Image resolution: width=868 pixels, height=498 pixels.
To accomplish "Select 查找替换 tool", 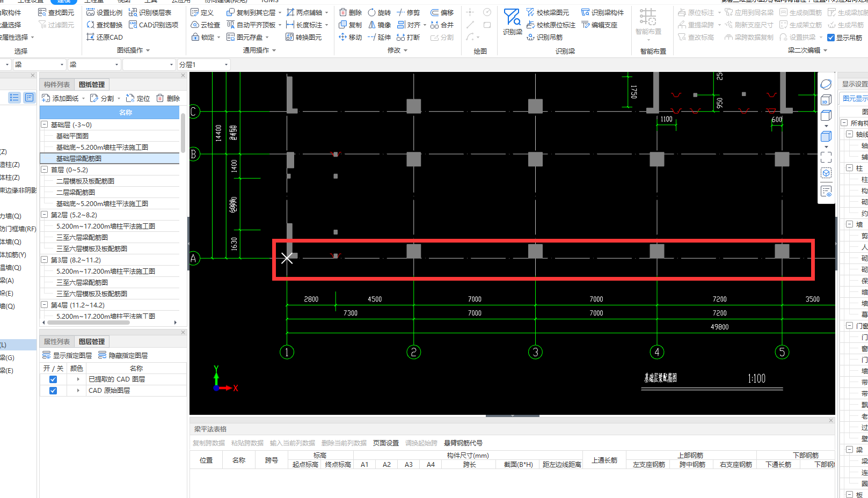I will point(104,25).
